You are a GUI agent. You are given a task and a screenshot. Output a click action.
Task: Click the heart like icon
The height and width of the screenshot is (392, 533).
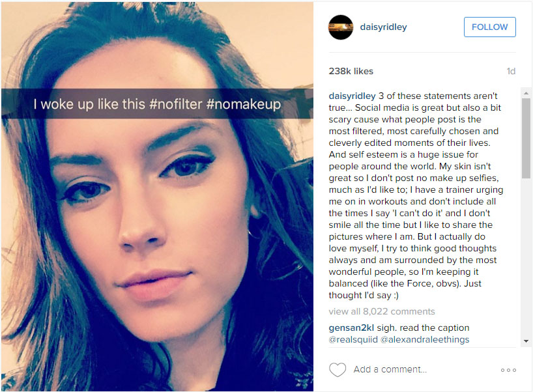point(338,370)
